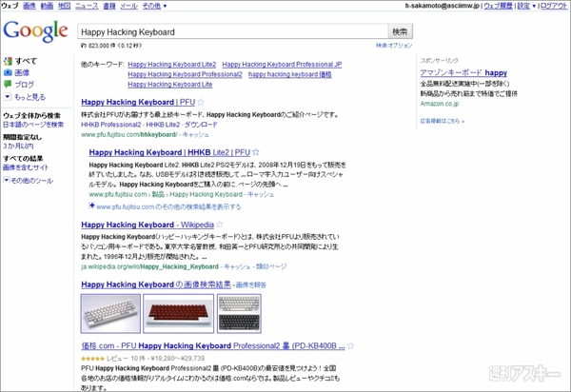Open cached copy of pfu.fujitsu.com/hhkeyboard result

pos(195,135)
